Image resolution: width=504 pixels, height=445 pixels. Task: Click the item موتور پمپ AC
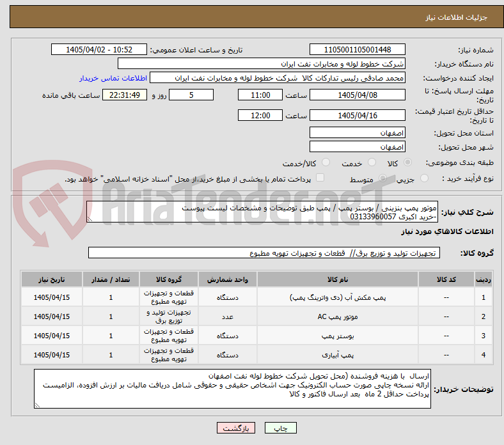tap(338, 316)
